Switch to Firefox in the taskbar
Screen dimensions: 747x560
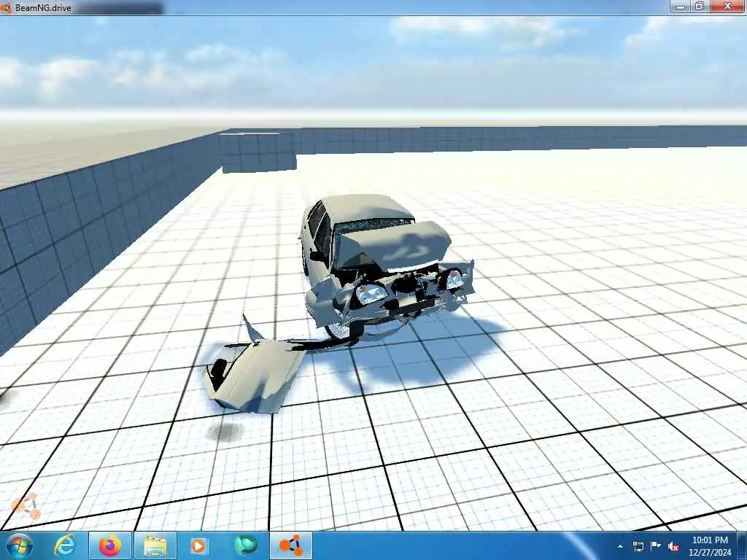110,545
